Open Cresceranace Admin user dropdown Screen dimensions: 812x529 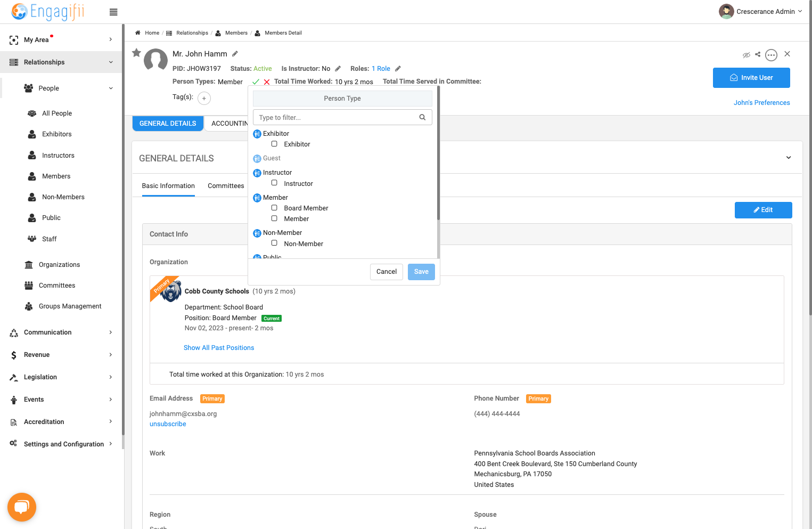click(760, 11)
